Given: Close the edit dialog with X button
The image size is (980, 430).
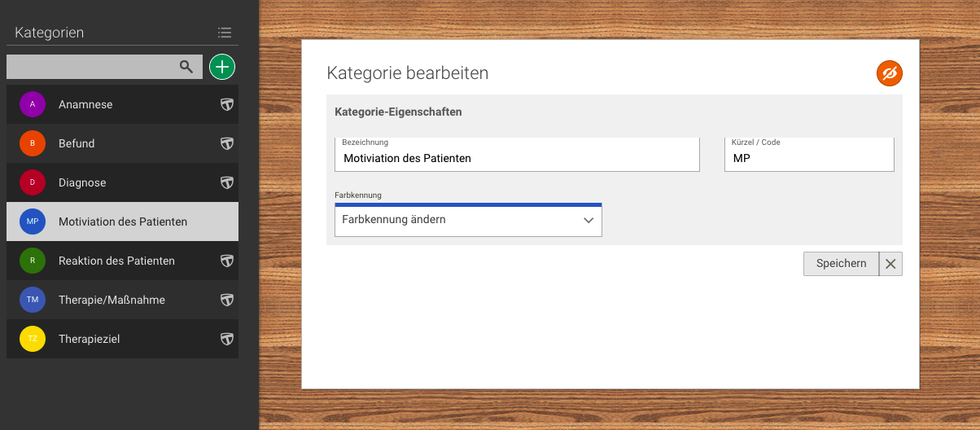Looking at the screenshot, I should click(890, 264).
